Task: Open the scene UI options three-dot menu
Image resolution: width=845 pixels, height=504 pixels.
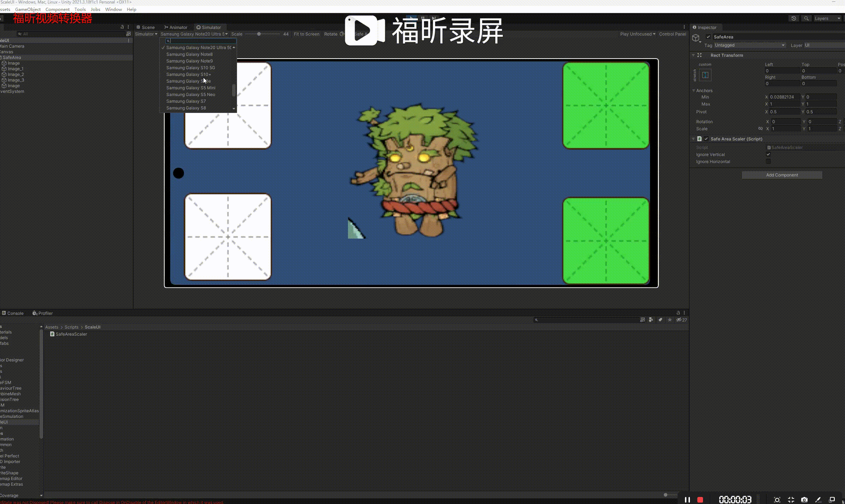Action: 128,41
